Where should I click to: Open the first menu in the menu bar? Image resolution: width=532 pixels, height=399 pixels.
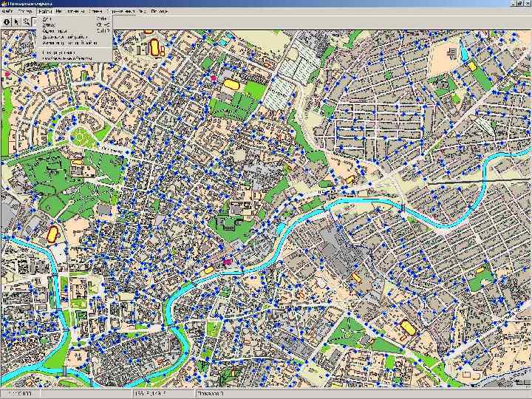7,11
